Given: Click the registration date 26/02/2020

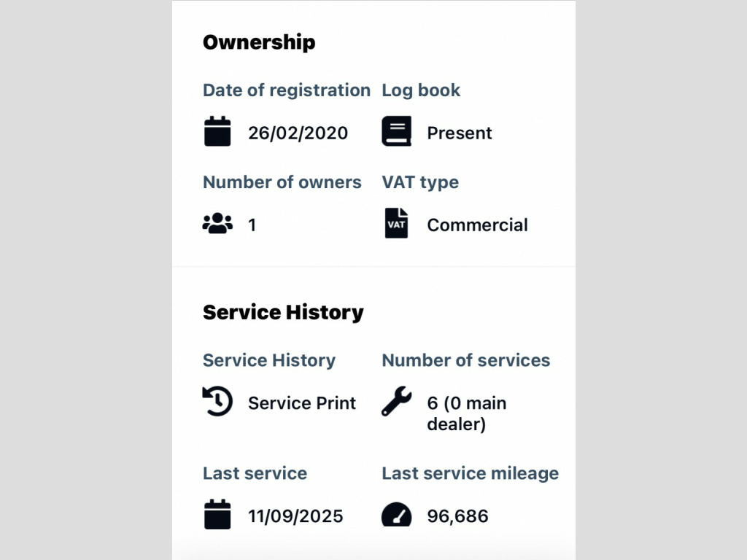Looking at the screenshot, I should [298, 133].
